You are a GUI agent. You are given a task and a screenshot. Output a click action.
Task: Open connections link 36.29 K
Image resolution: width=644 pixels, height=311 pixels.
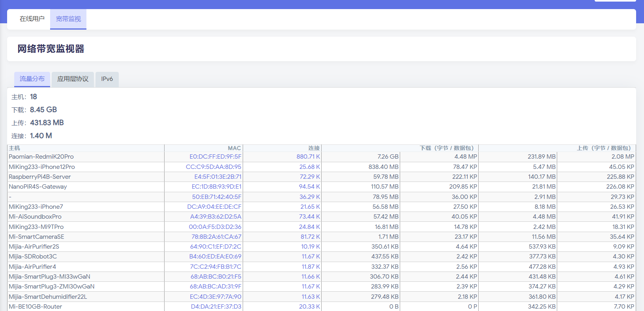310,197
